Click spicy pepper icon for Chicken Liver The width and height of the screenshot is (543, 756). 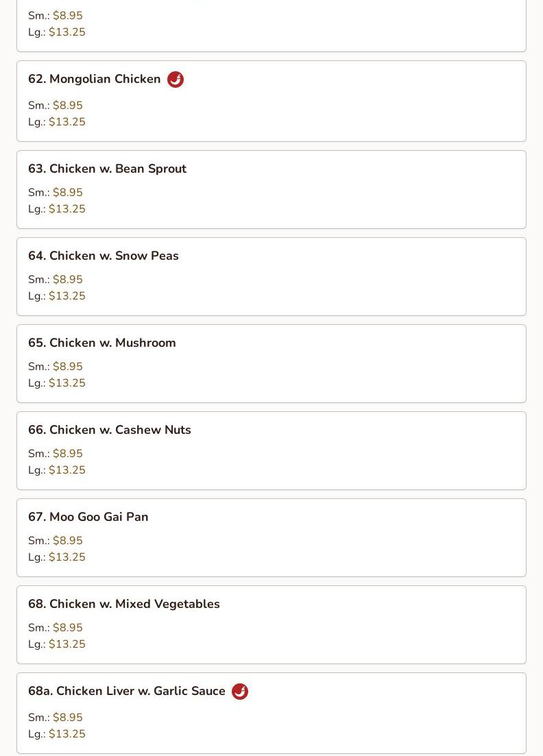[x=240, y=692]
